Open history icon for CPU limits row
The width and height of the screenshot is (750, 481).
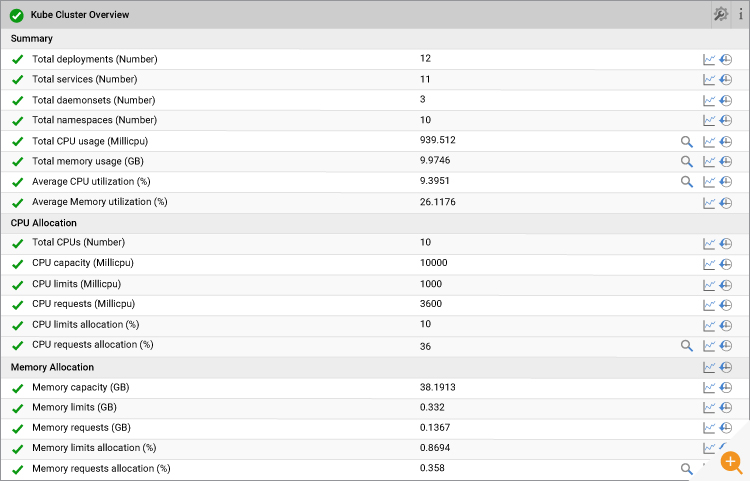[x=726, y=285]
